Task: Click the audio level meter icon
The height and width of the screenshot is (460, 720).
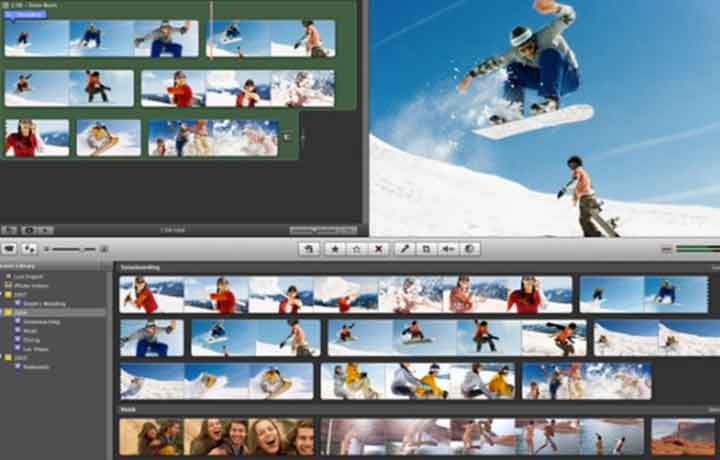Action: click(666, 249)
